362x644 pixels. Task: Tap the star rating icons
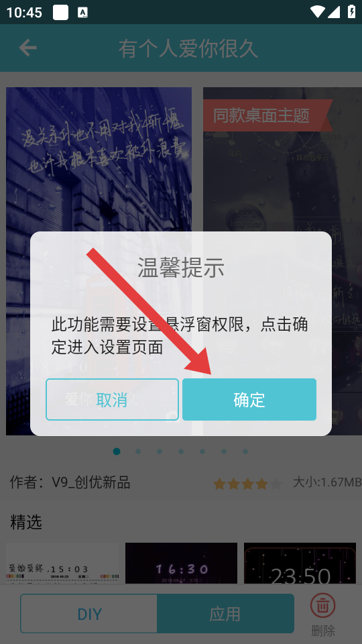(x=247, y=484)
